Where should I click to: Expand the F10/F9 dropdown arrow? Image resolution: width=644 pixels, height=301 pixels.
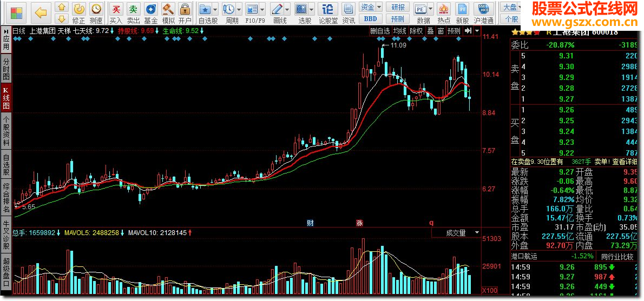click(262, 9)
